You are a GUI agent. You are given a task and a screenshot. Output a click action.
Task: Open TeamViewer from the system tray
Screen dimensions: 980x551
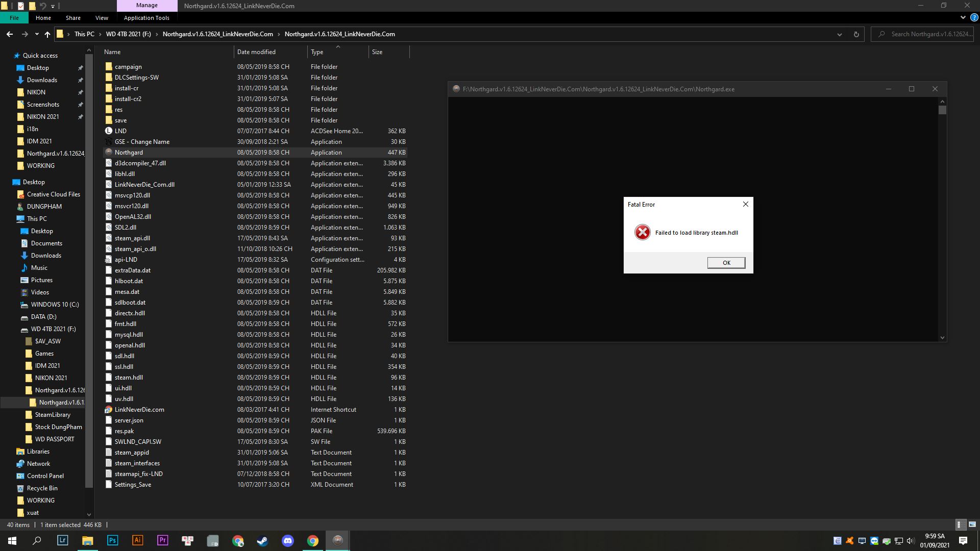[x=874, y=541]
